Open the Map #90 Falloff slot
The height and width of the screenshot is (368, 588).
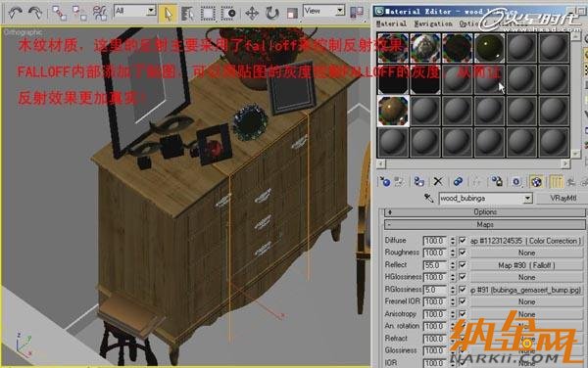click(x=526, y=265)
